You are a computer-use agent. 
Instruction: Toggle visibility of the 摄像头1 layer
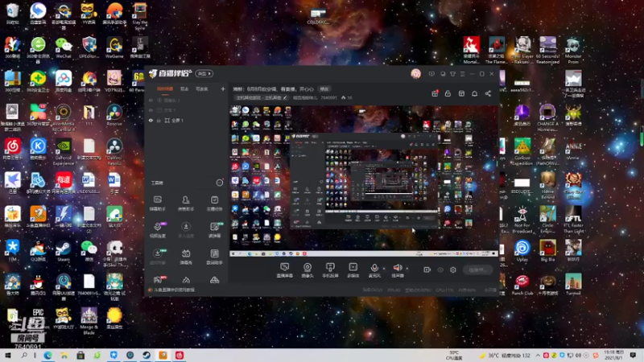[x=151, y=100]
